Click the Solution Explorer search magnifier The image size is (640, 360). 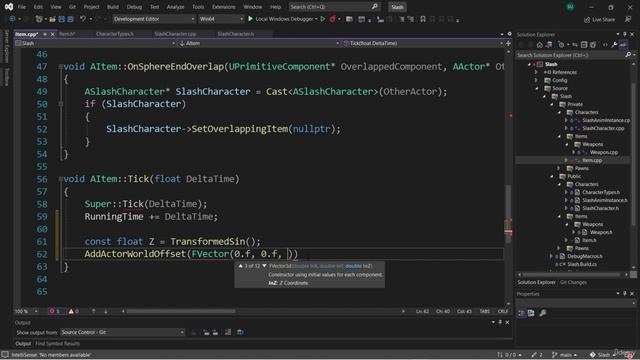628,55
